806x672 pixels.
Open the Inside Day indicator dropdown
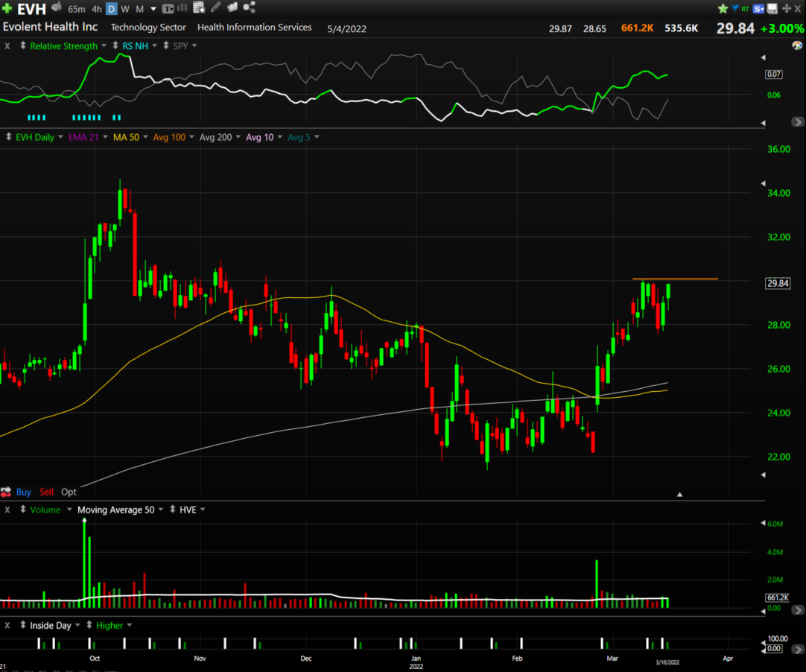tap(77, 625)
